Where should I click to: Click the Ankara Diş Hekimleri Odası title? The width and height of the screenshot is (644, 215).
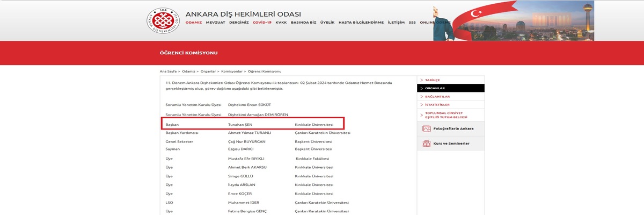(x=243, y=14)
